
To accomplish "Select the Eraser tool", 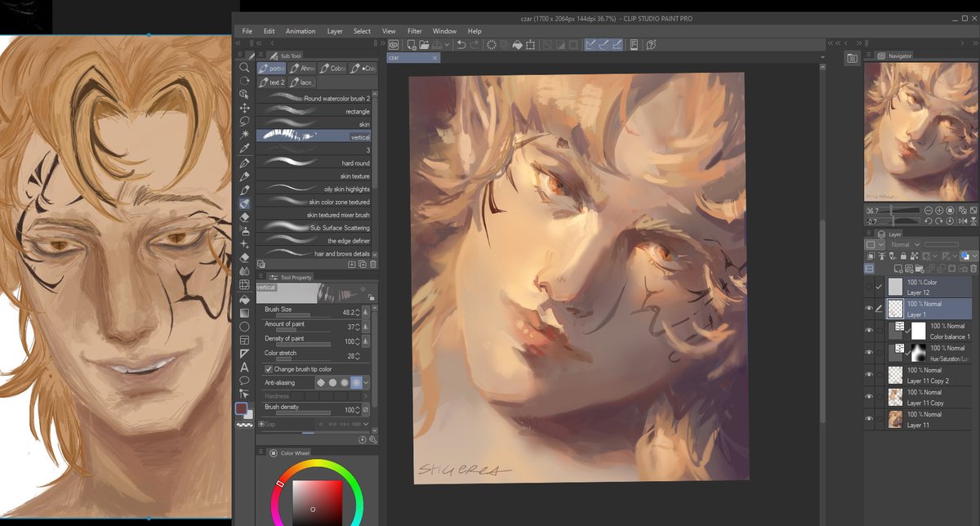I will click(x=244, y=217).
